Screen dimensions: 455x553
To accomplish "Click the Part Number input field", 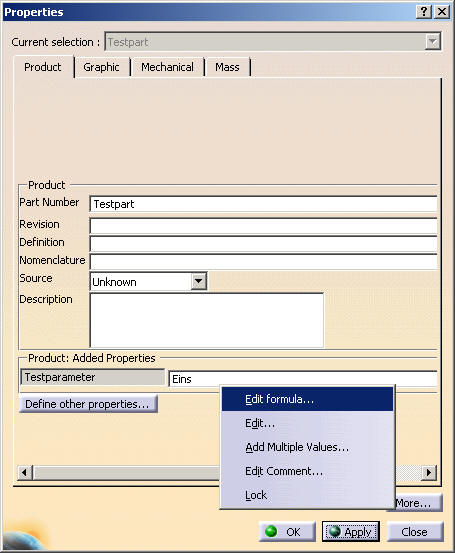I will tap(263, 204).
